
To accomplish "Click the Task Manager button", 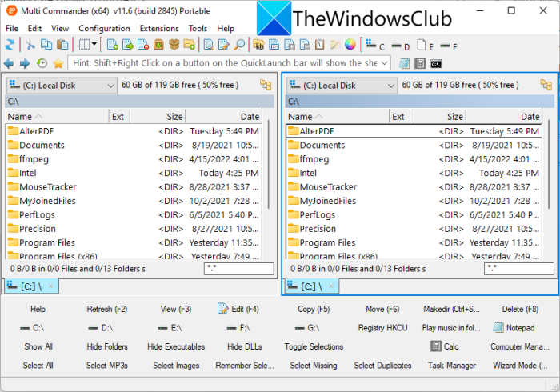I will click(x=451, y=366).
